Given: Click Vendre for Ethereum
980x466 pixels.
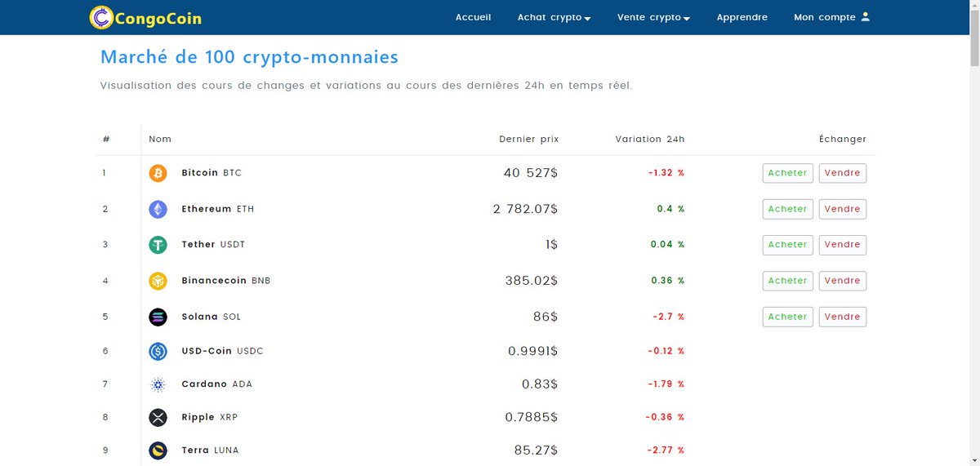Looking at the screenshot, I should pos(843,209).
